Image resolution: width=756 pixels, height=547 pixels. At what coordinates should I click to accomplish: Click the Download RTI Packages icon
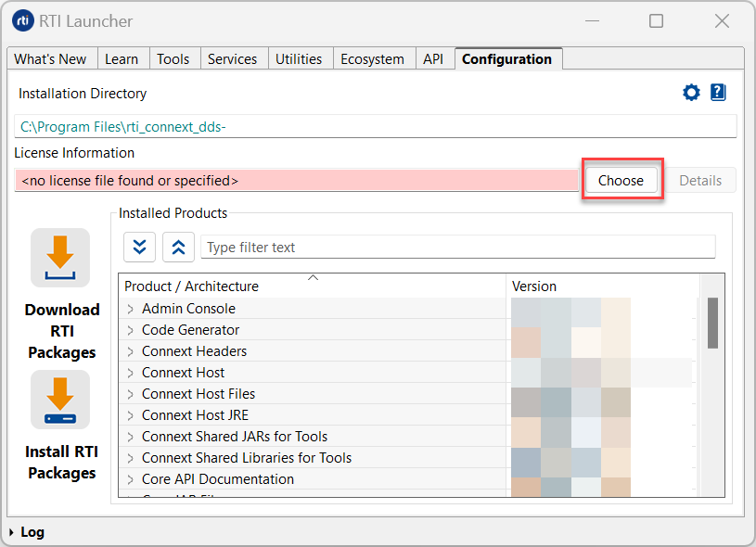[60, 258]
